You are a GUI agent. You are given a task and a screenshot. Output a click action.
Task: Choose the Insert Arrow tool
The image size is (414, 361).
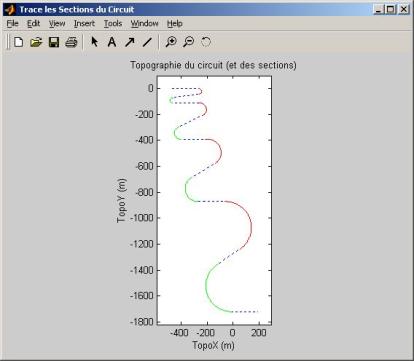tap(130, 42)
